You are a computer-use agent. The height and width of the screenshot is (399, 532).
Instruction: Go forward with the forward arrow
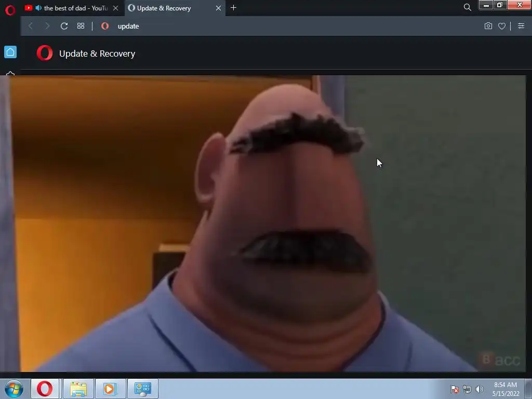coord(47,26)
